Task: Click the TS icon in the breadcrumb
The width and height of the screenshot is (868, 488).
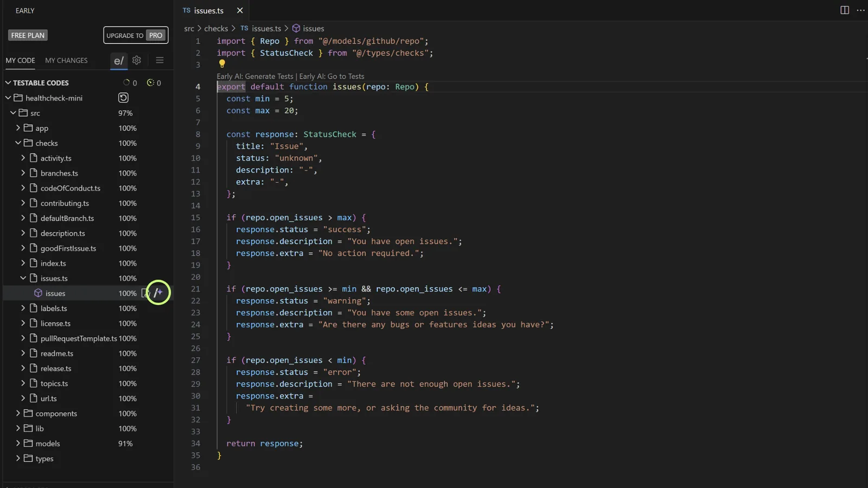Action: pyautogui.click(x=244, y=28)
